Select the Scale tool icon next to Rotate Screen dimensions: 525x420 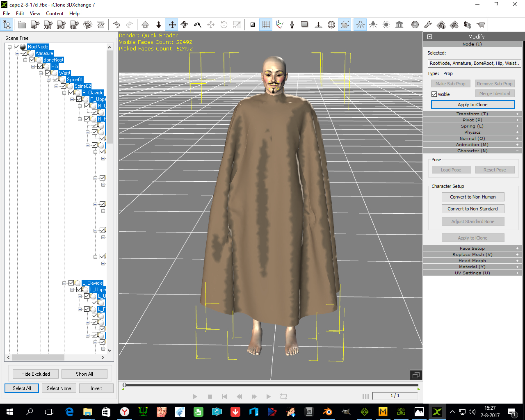point(198,25)
